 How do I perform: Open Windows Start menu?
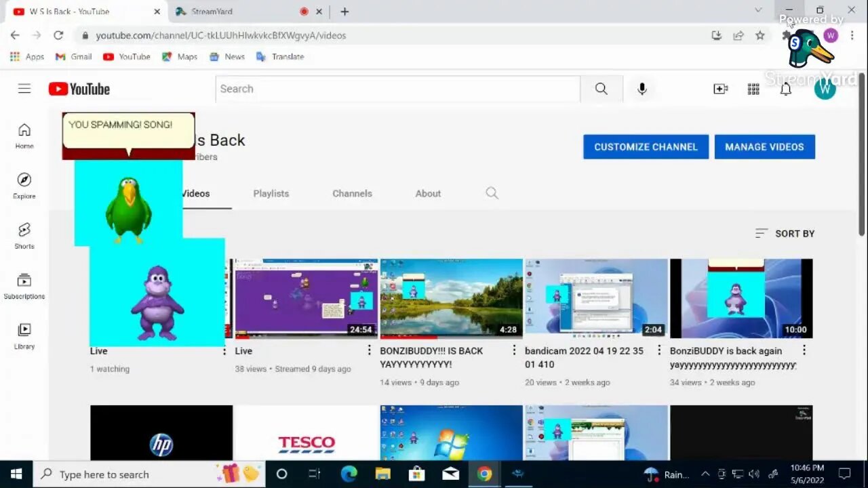coord(16,474)
